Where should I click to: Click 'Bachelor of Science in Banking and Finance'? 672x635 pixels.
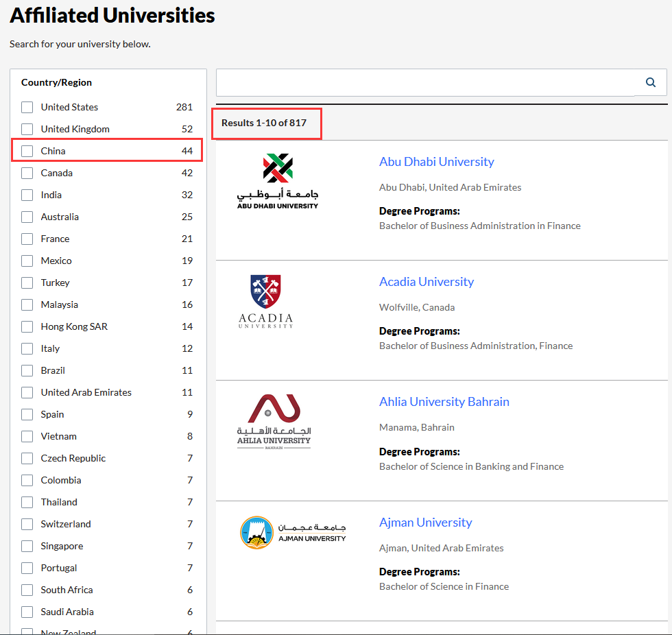tap(471, 466)
